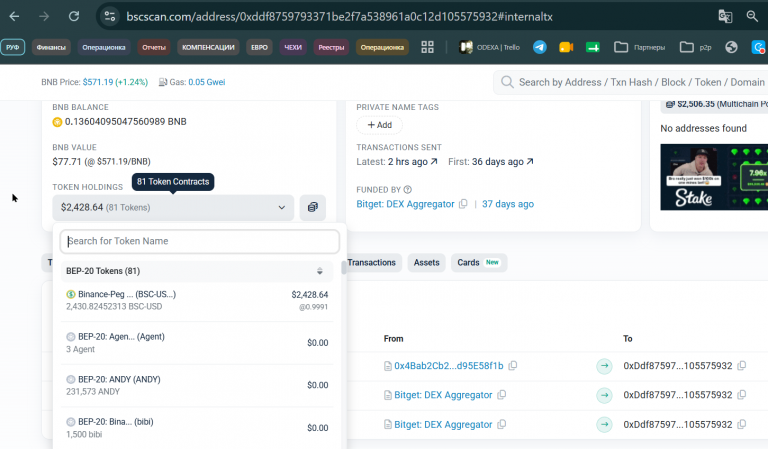The image size is (768, 449).
Task: Select the BEP-20 bibi token row
Action: click(197, 428)
